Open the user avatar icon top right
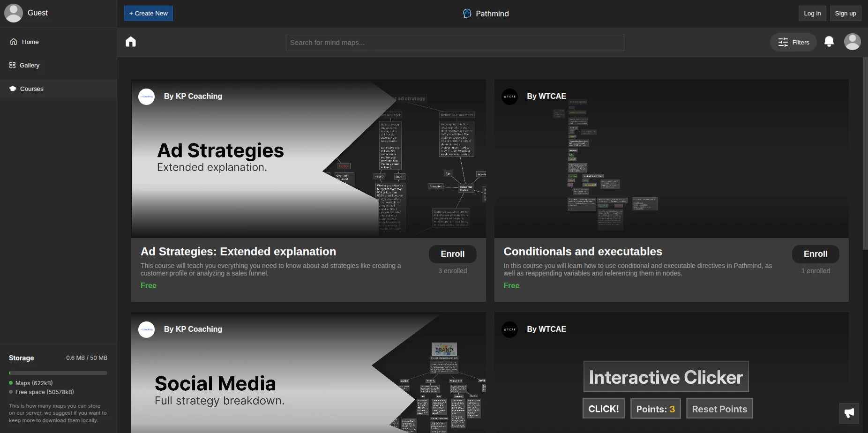The image size is (868, 433). [x=853, y=42]
